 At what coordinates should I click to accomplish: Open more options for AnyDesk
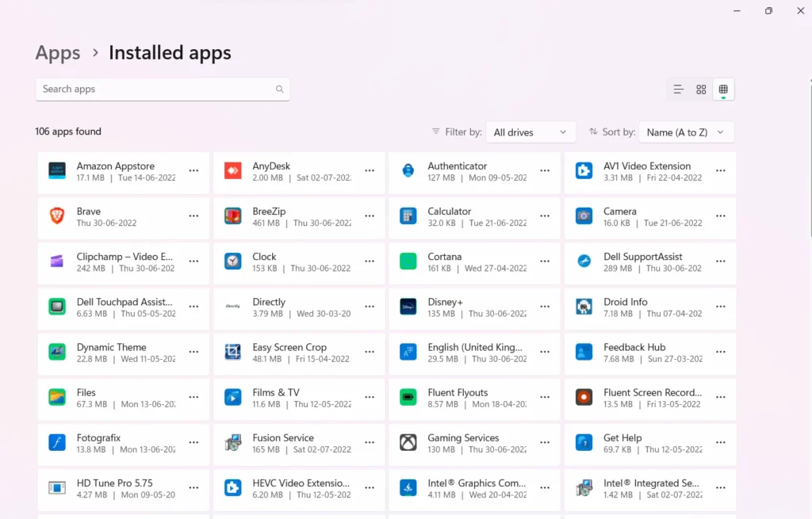370,171
